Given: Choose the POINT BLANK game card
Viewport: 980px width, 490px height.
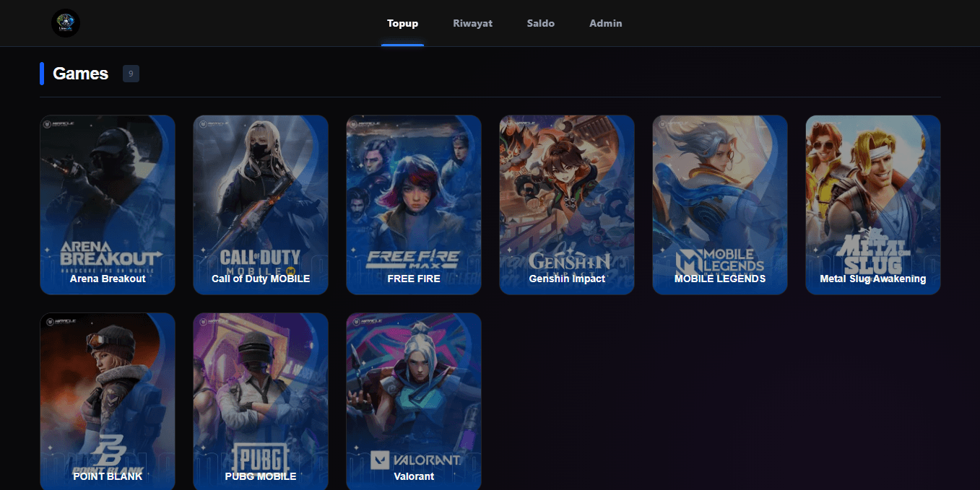Looking at the screenshot, I should click(108, 401).
